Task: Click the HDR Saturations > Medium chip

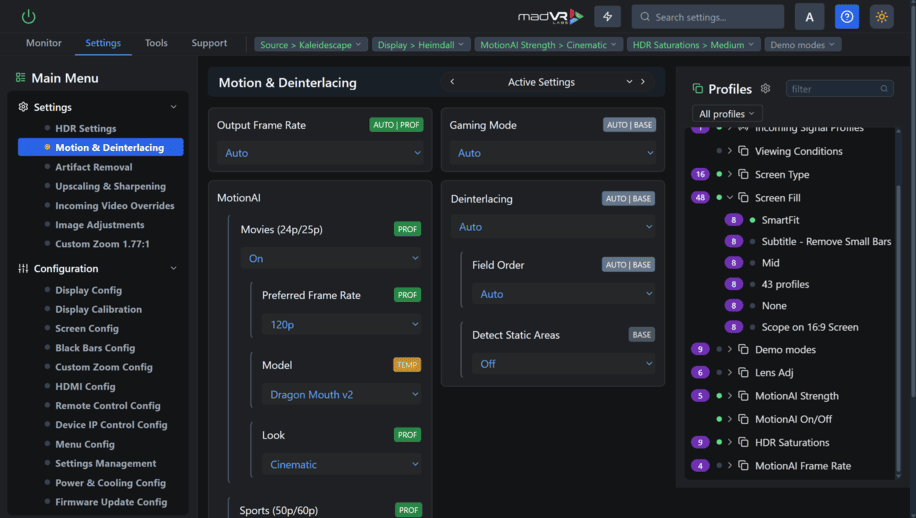Action: [x=693, y=45]
